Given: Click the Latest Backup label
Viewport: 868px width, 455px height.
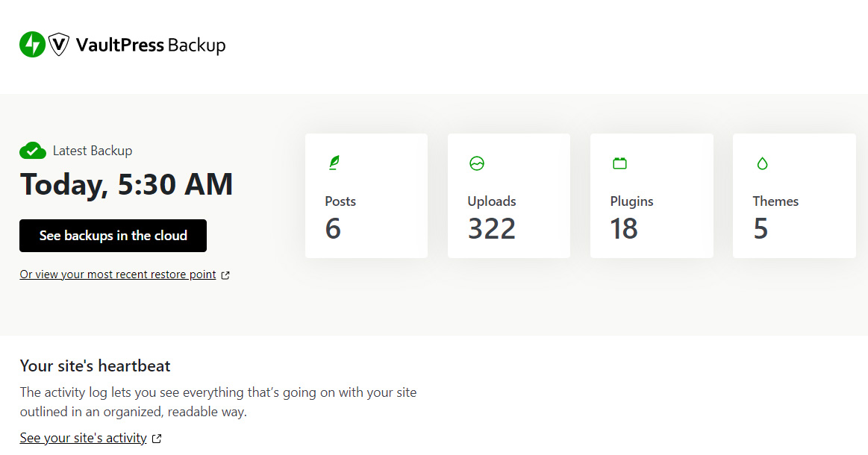Looking at the screenshot, I should 91,150.
